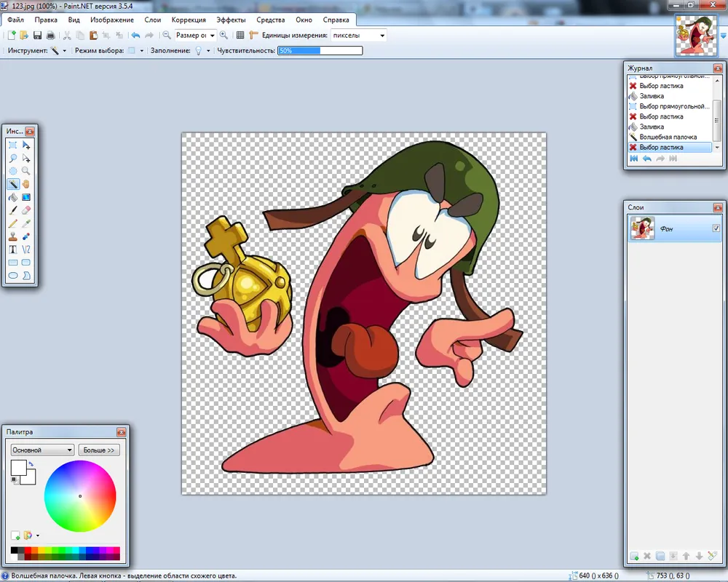Image resolution: width=728 pixels, height=582 pixels.
Task: Open the Эффекты menu
Action: (x=231, y=20)
